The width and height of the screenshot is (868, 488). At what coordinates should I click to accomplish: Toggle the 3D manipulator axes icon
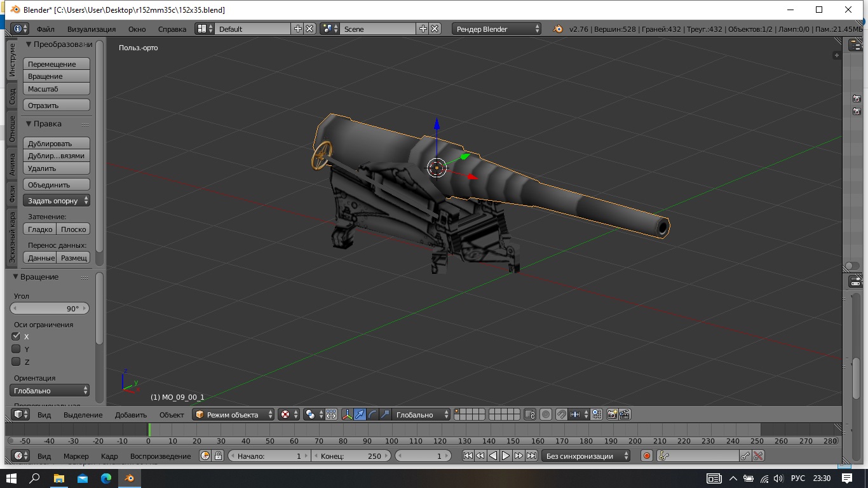(348, 414)
